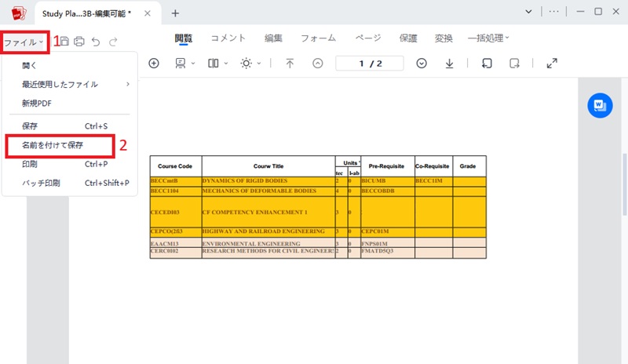This screenshot has width=628, height=364.
Task: Open the three-dots more options menu
Action: pyautogui.click(x=554, y=12)
